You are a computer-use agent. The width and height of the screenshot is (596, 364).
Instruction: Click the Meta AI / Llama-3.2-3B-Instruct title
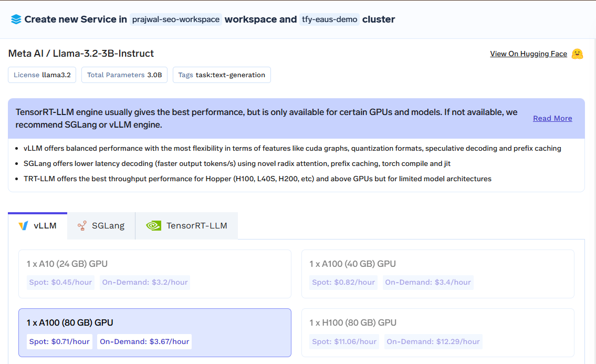(x=81, y=53)
